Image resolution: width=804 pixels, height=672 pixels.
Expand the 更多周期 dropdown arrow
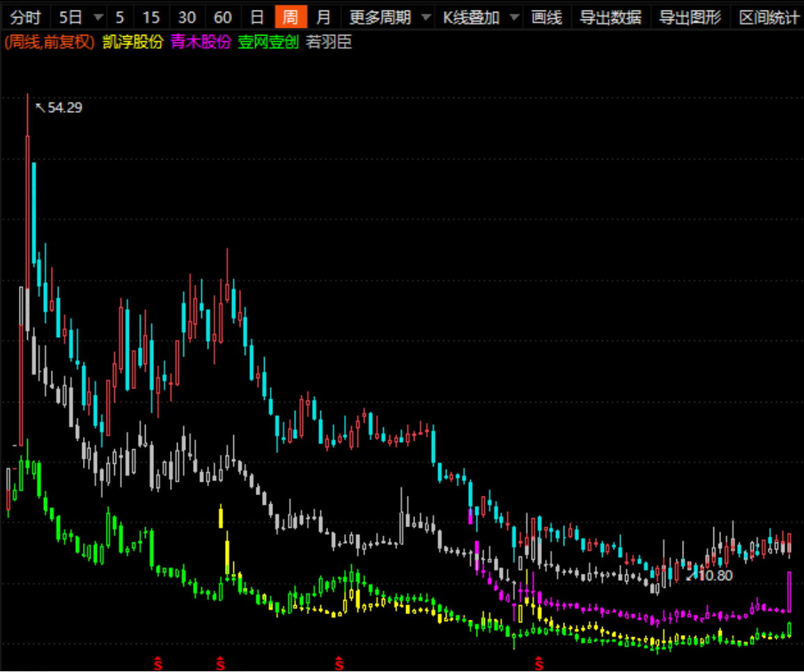click(426, 17)
